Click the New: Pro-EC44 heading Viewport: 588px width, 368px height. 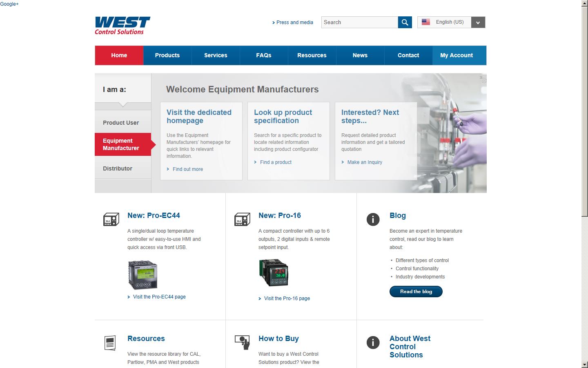tap(154, 215)
